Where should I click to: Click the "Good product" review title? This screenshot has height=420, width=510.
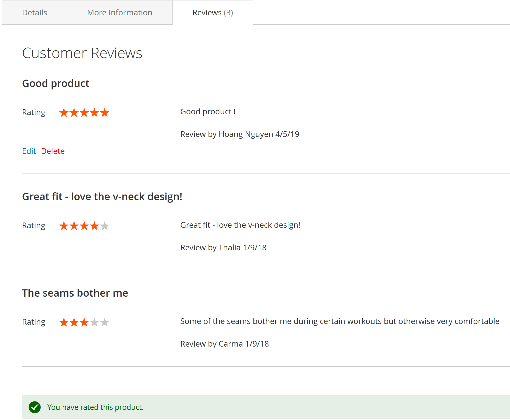56,83
